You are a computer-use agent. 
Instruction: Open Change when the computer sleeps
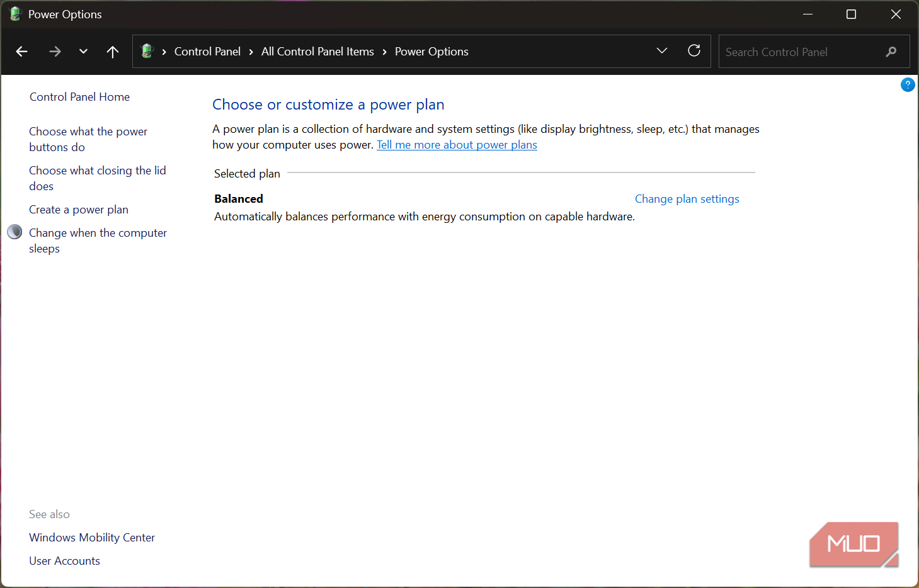98,240
